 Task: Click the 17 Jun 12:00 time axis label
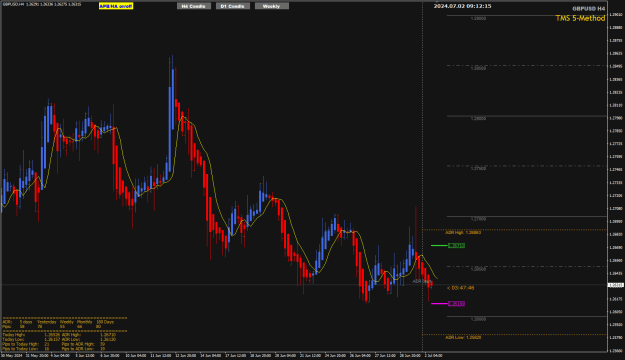point(236,356)
